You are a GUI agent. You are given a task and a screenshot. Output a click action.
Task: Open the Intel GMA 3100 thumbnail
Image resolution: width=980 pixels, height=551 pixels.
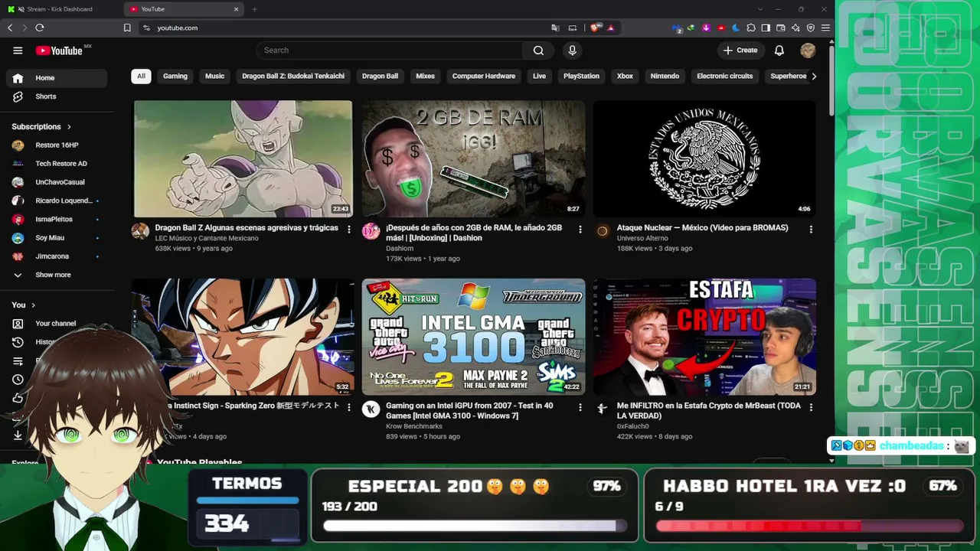coord(473,337)
